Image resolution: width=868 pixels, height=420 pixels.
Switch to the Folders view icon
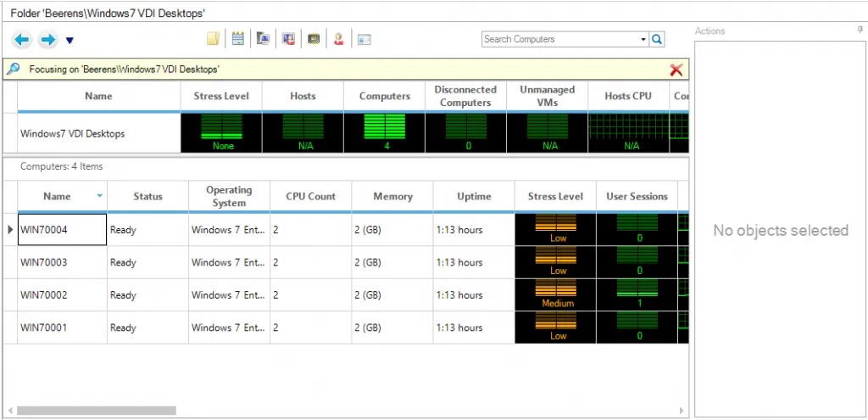pos(214,39)
